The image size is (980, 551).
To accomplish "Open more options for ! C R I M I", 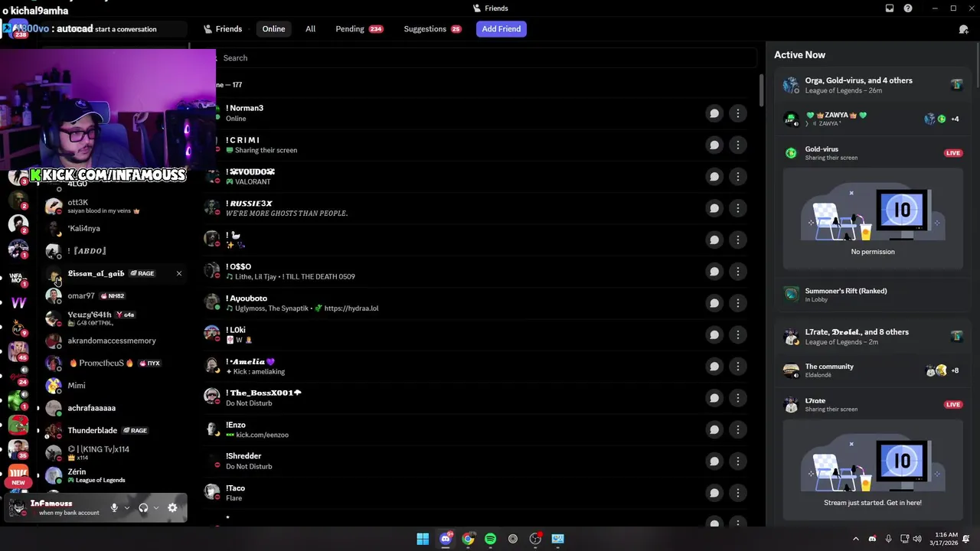I will (x=737, y=145).
